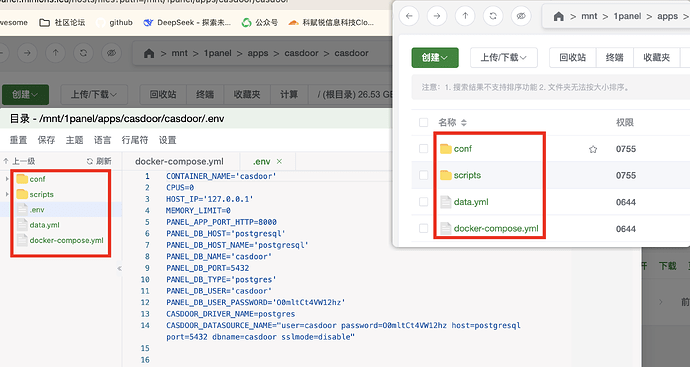690x367 pixels.
Task: Select docker-compose.yml in the editor file tree
Action: (x=66, y=240)
